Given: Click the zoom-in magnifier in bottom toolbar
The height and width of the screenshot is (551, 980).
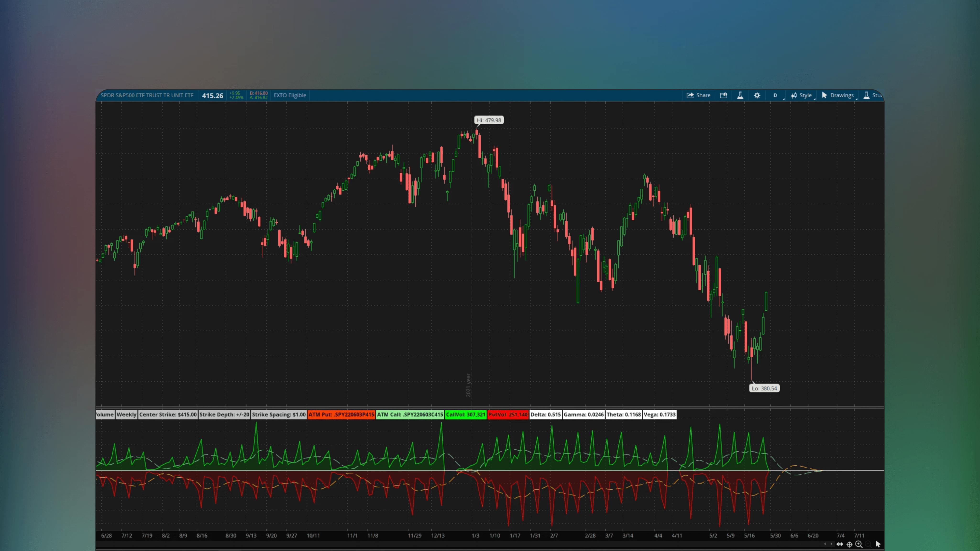Looking at the screenshot, I should point(858,544).
